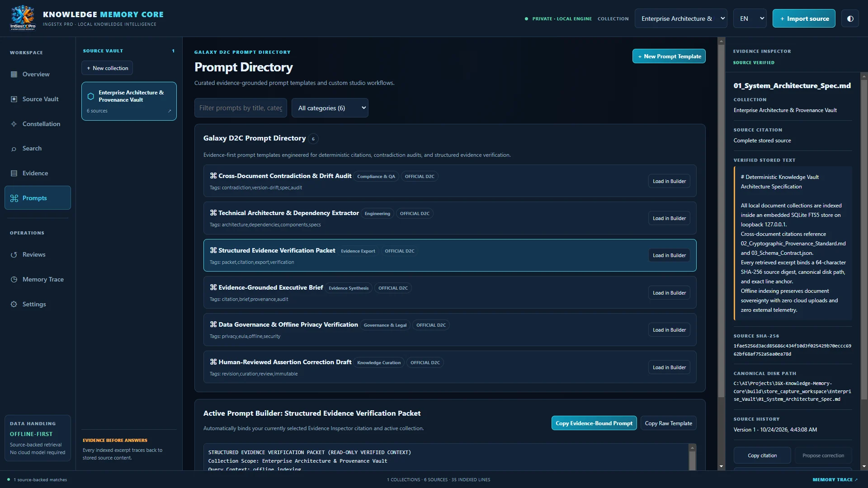The width and height of the screenshot is (868, 488).
Task: Open Constellation via its star icon
Action: tap(14, 124)
